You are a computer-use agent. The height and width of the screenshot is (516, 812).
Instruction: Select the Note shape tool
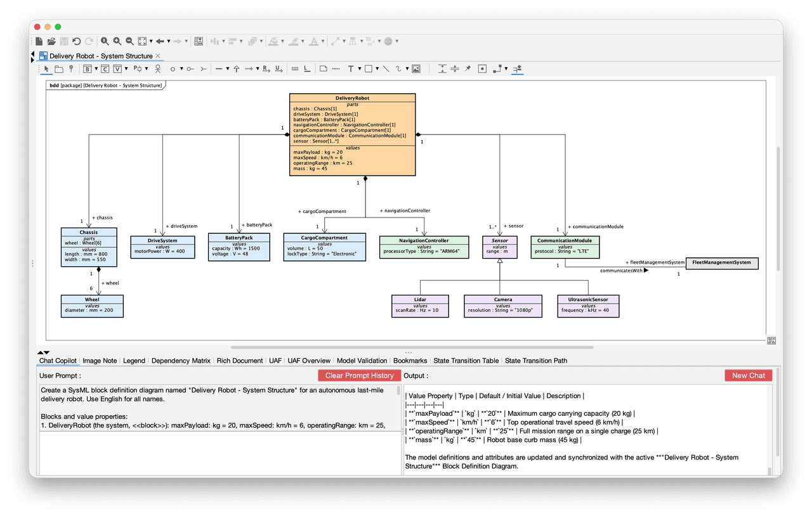tap(324, 68)
